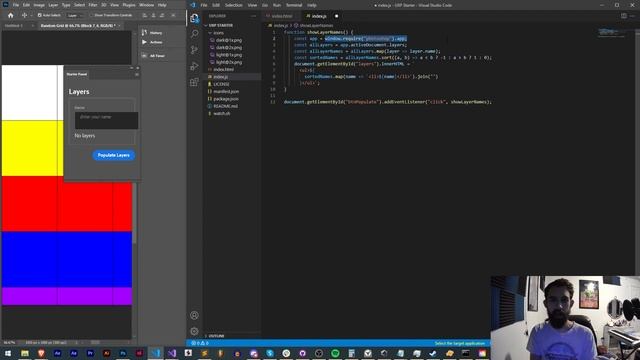This screenshot has height=360, width=640.
Task: Open manifest.json in Explorer
Action: [x=226, y=91]
